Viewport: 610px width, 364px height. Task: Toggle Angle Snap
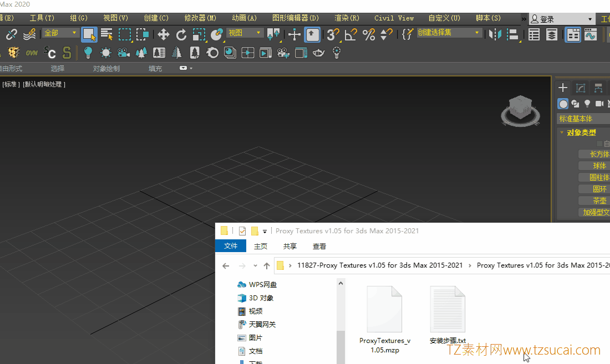coord(350,34)
